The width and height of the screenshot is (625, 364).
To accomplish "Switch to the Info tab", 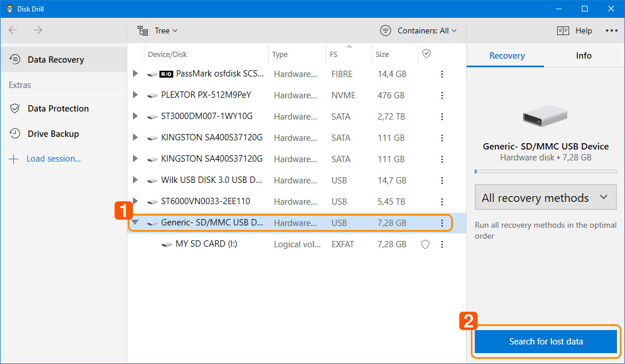I will click(x=583, y=56).
